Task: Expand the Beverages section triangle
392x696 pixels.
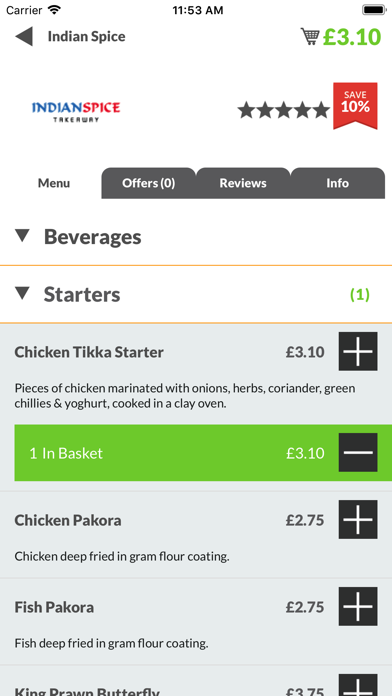Action: click(22, 236)
